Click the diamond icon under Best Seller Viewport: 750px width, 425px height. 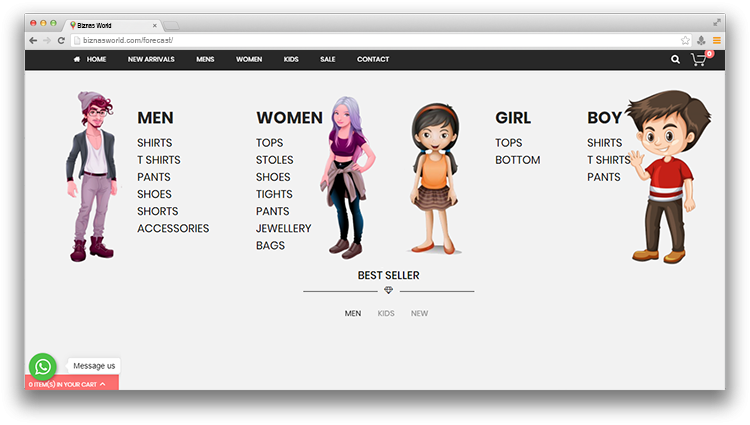[388, 290]
